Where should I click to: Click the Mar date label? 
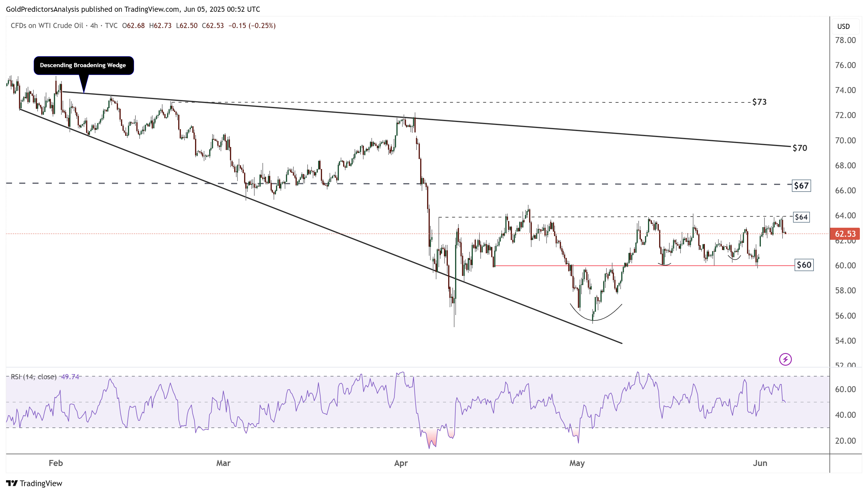[x=223, y=463]
